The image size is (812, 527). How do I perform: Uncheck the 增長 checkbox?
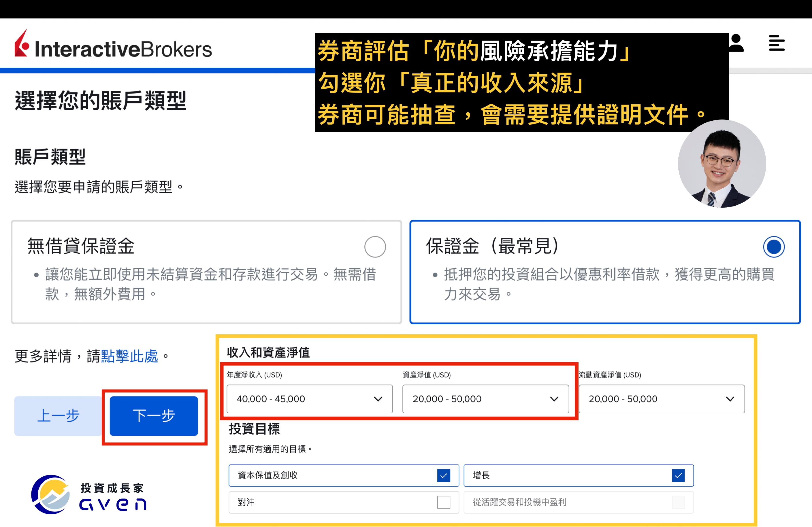pos(678,475)
